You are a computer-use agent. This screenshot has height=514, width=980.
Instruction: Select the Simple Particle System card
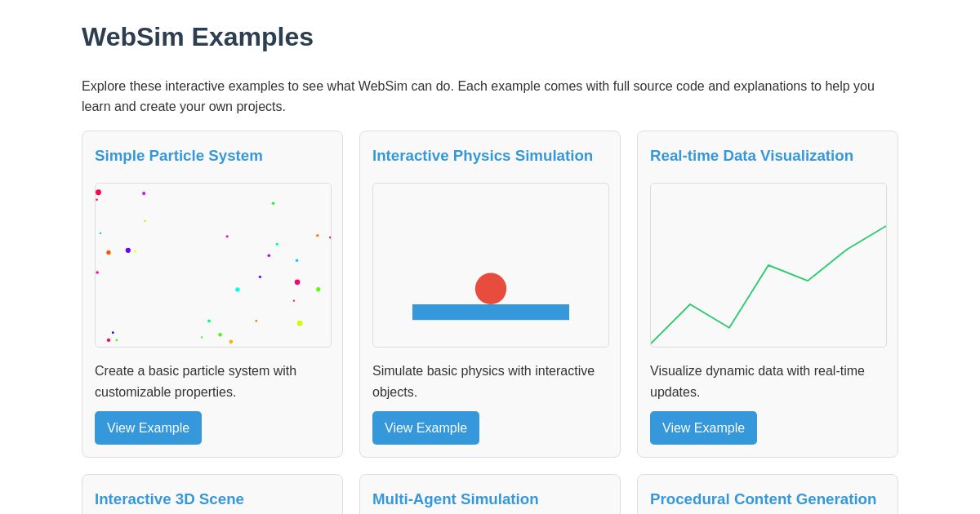212,295
